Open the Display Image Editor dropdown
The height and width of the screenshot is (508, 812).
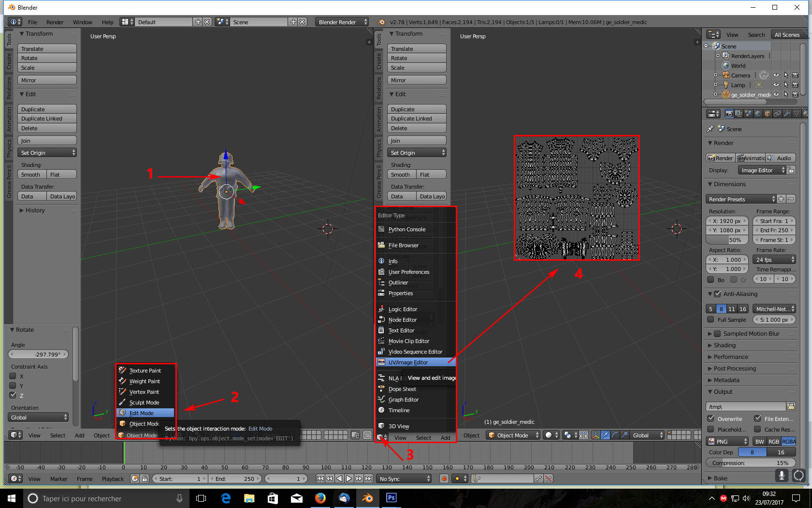763,170
